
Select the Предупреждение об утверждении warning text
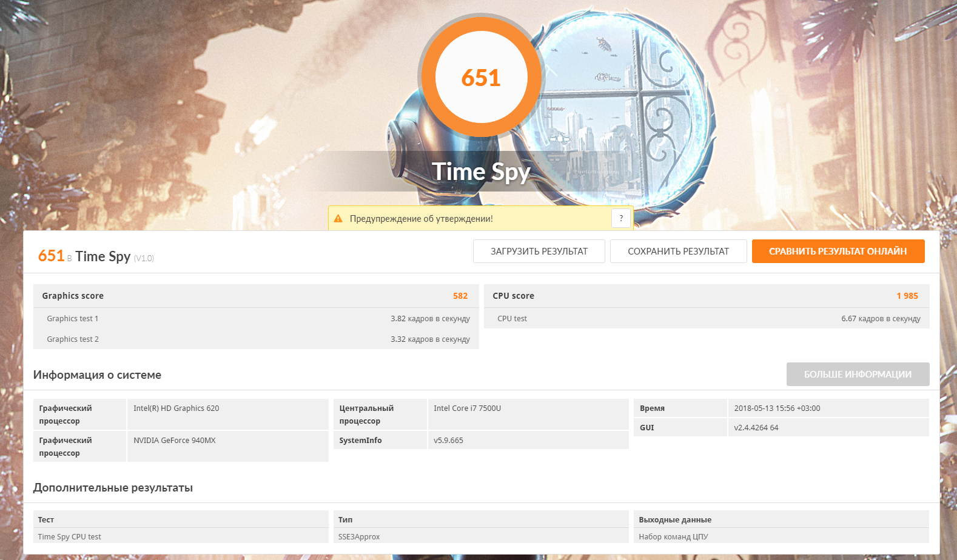pos(421,219)
